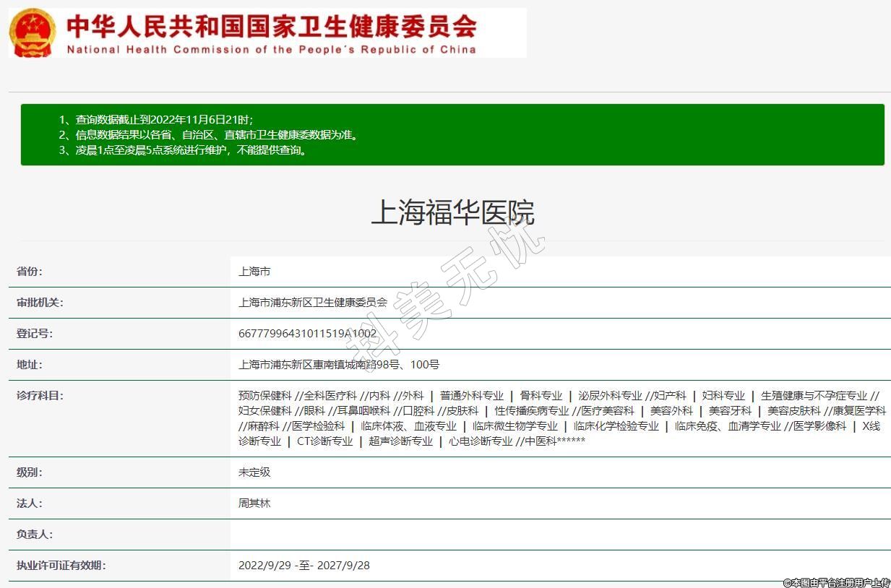Click the first notice line about 查询数据截止
This screenshot has height=588, width=891.
[x=155, y=120]
